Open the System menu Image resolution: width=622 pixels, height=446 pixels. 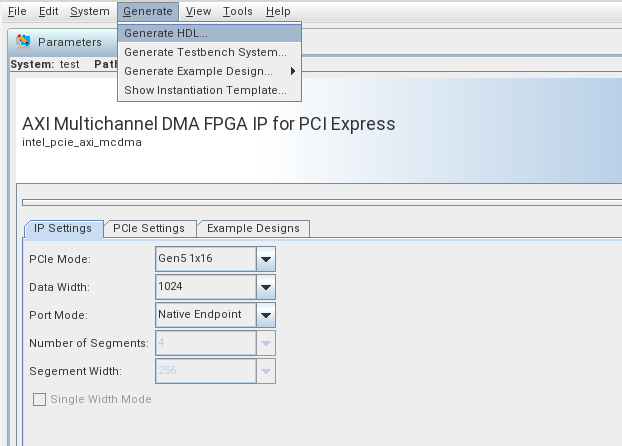tap(90, 11)
